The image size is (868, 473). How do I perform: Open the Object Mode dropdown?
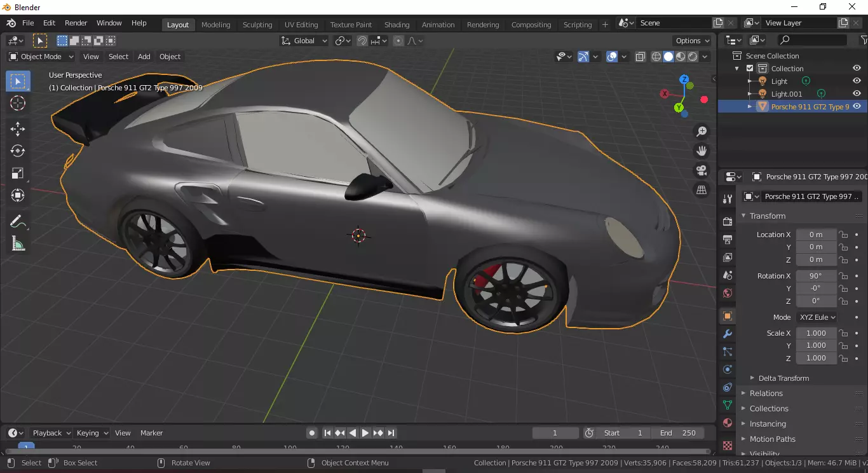tap(41, 57)
